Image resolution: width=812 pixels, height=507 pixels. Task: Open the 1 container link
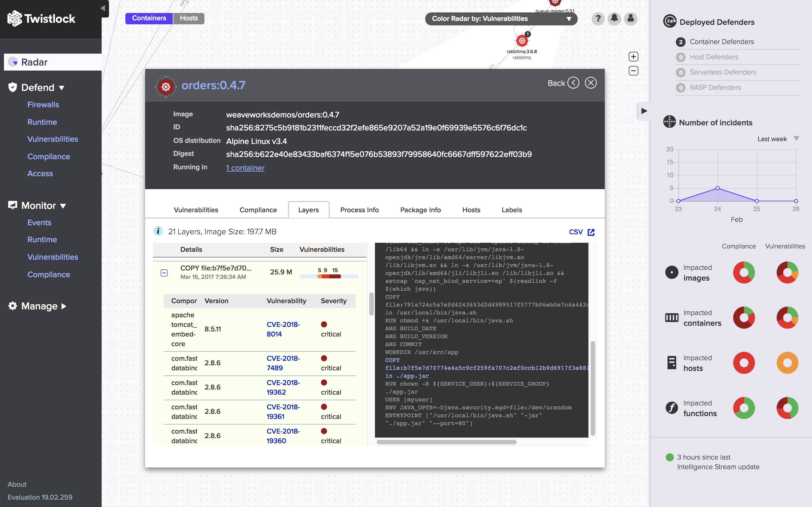(x=245, y=168)
